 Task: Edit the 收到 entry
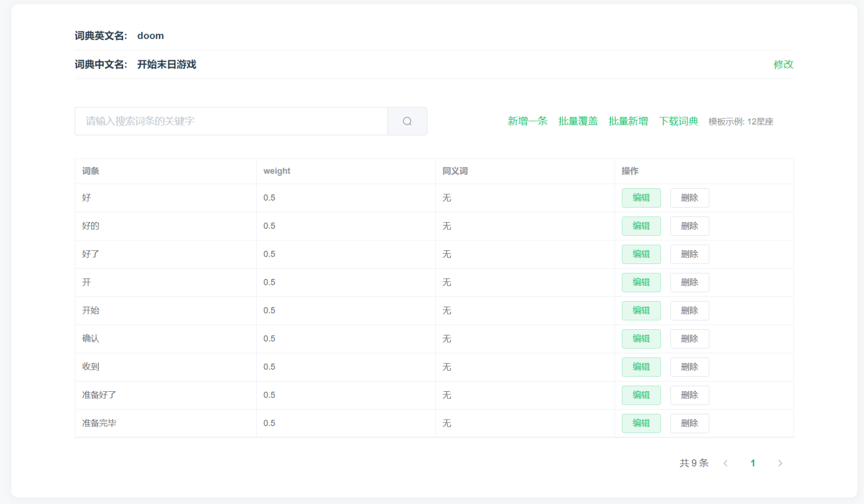click(641, 367)
